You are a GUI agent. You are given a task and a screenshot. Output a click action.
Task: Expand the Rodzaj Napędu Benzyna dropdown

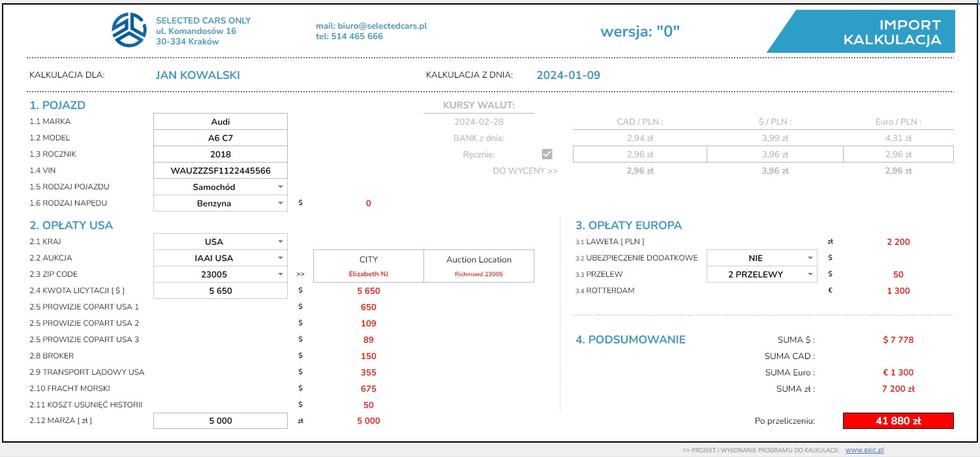pyautogui.click(x=280, y=203)
